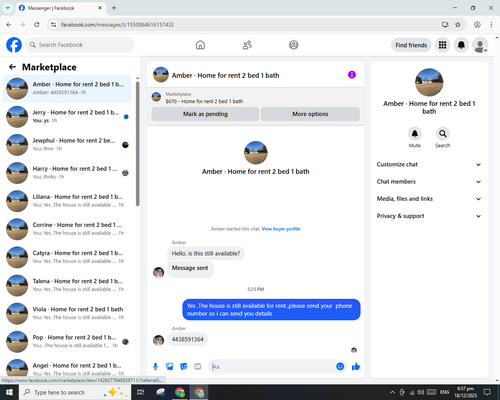This screenshot has width=500, height=400.
Task: Click the Facebook logo icon
Action: 14,45
